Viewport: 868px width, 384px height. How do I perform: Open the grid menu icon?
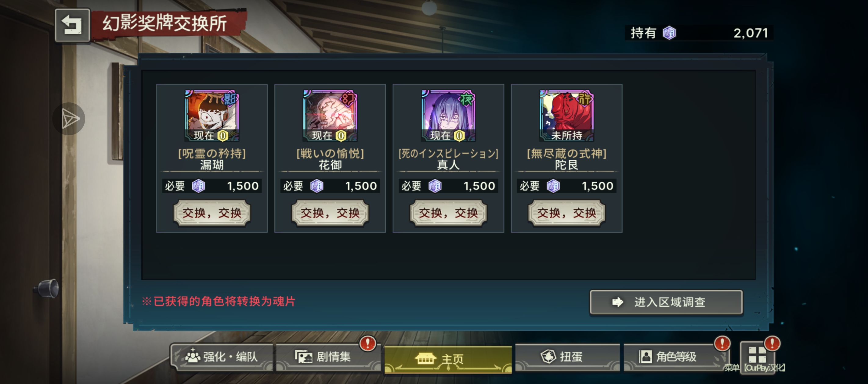[757, 355]
